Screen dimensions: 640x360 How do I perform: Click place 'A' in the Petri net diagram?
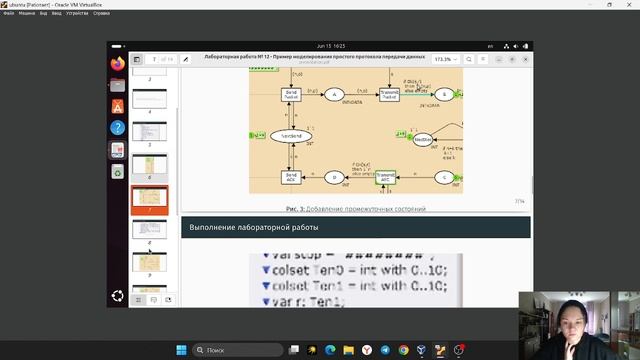point(334,95)
